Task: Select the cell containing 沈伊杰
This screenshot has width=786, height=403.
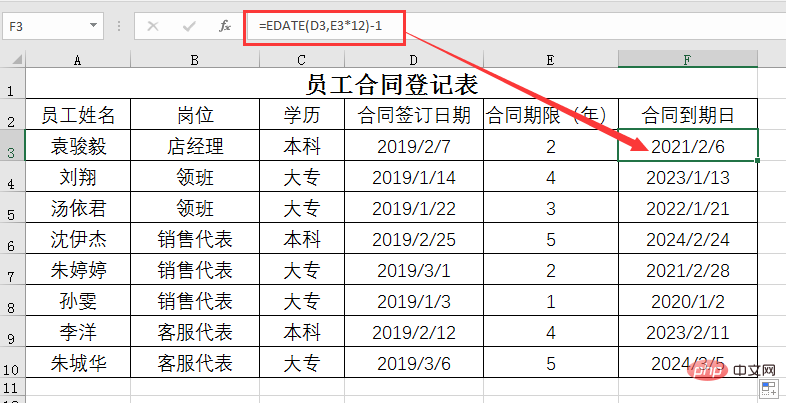Action: (78, 239)
